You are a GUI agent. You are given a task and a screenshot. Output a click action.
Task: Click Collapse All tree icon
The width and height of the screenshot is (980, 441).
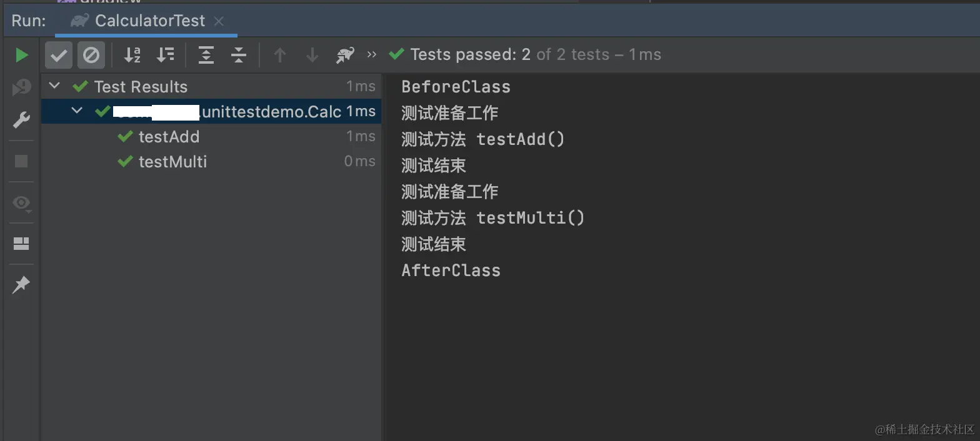(x=239, y=55)
